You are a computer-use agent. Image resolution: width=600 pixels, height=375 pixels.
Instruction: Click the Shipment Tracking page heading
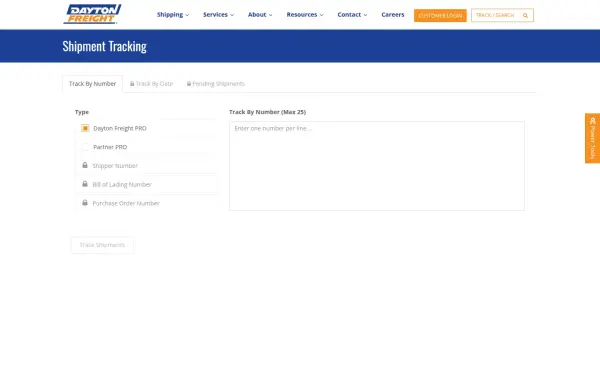(104, 46)
